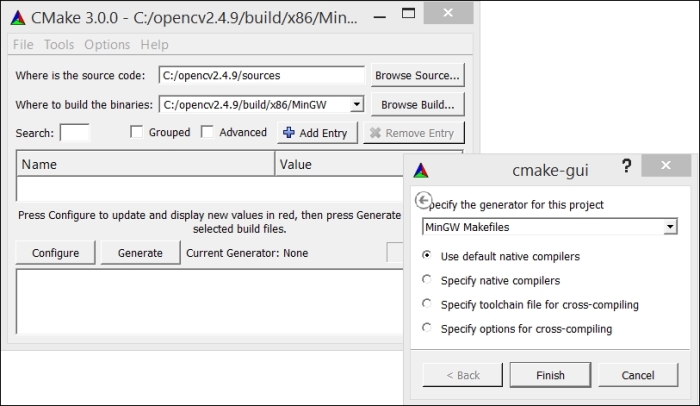
Task: Open the Help menu
Action: [x=154, y=45]
